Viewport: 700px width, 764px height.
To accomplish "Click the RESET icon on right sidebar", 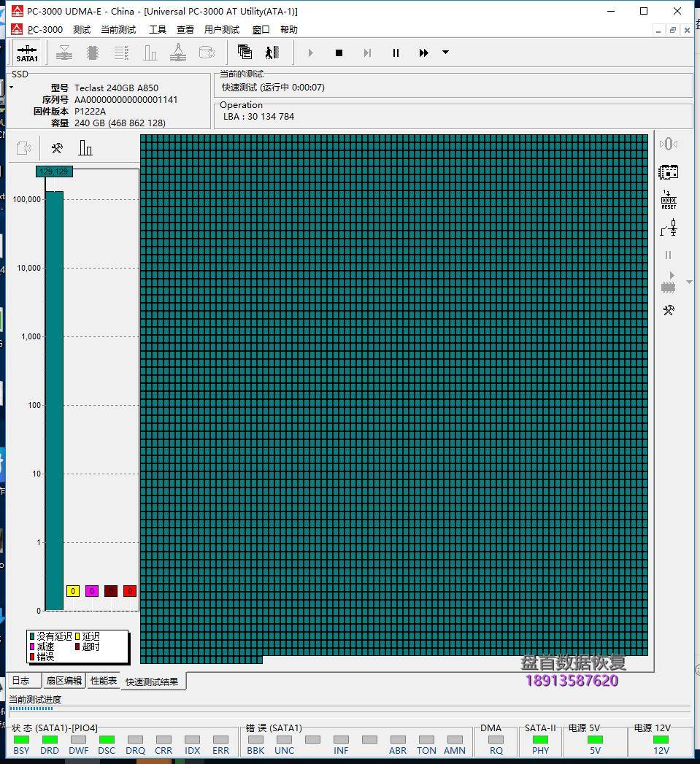I will 669,200.
